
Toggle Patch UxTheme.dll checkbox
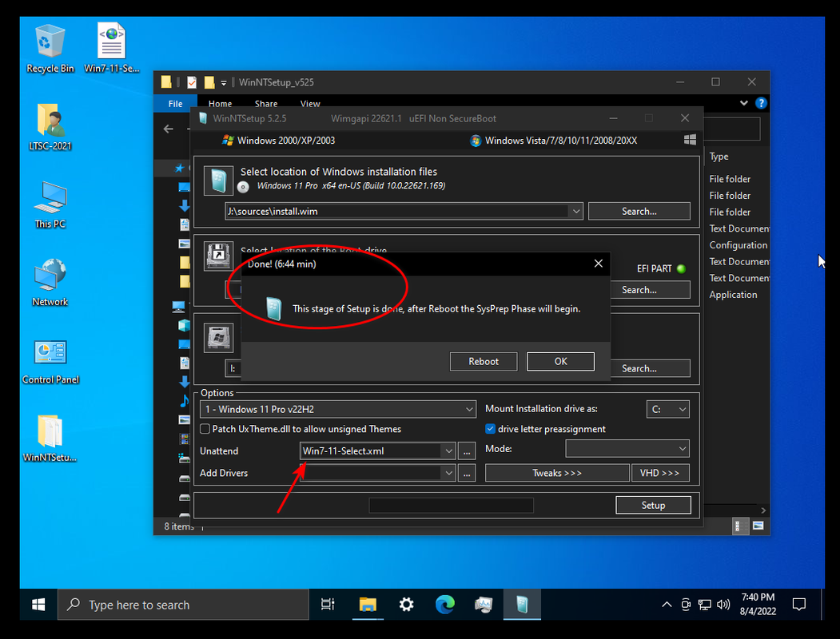point(205,429)
